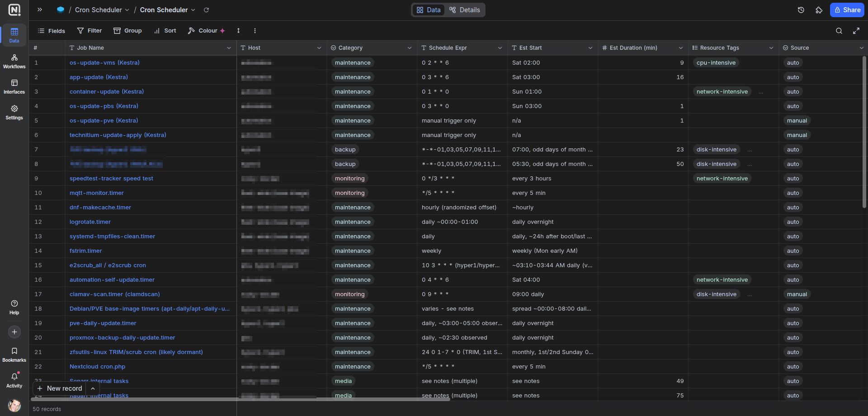Click 'hourly (randomized offset)' cell

pyautogui.click(x=462, y=208)
